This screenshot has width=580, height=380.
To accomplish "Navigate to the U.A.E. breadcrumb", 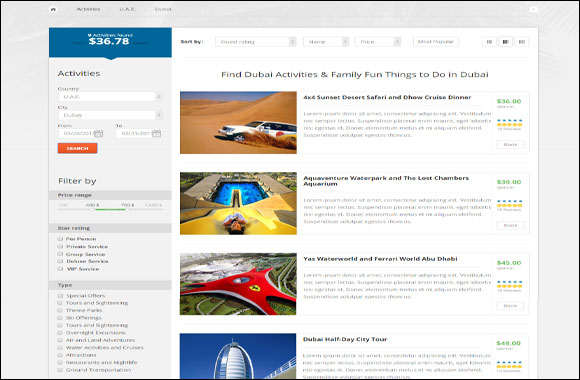I will tap(127, 9).
